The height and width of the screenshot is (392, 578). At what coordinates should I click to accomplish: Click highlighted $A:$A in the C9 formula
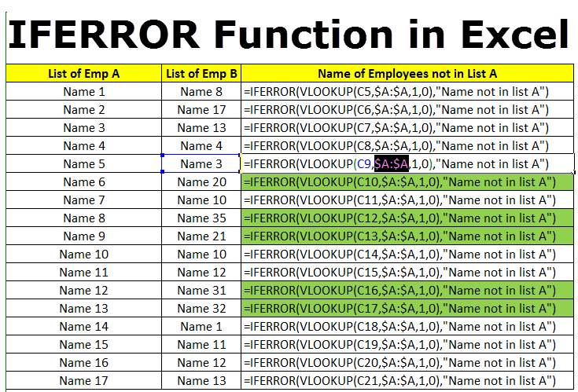[392, 164]
